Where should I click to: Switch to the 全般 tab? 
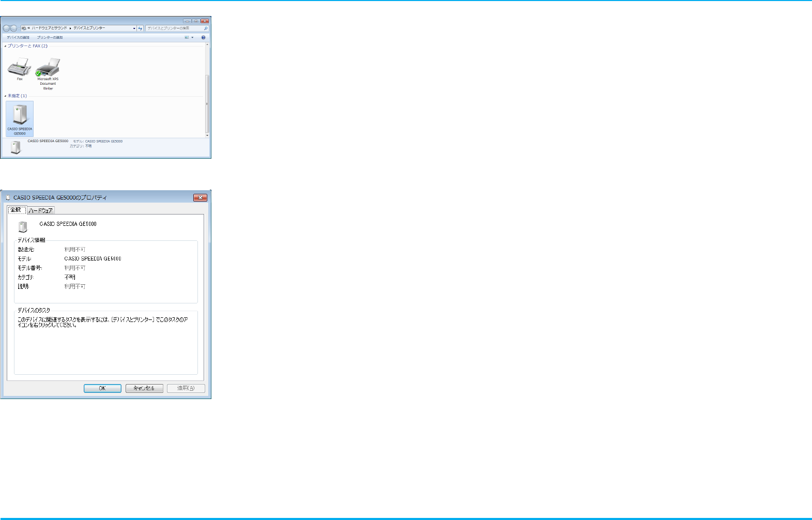(x=17, y=210)
